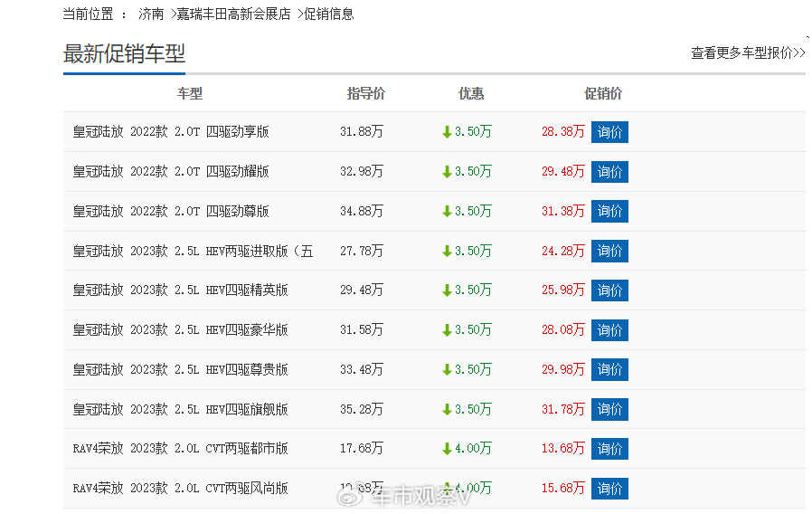The image size is (812, 514).
Task: Select promo price 15.68万
Action: pyautogui.click(x=563, y=488)
